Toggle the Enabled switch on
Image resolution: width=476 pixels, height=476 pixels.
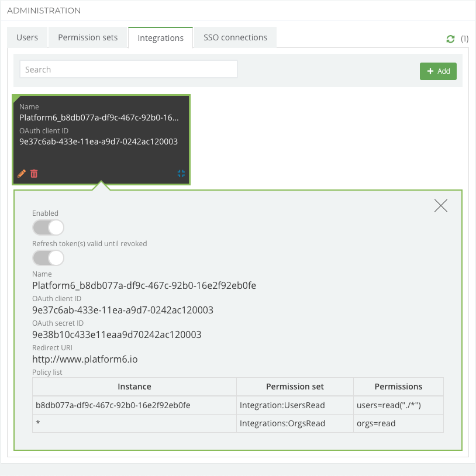[48, 227]
